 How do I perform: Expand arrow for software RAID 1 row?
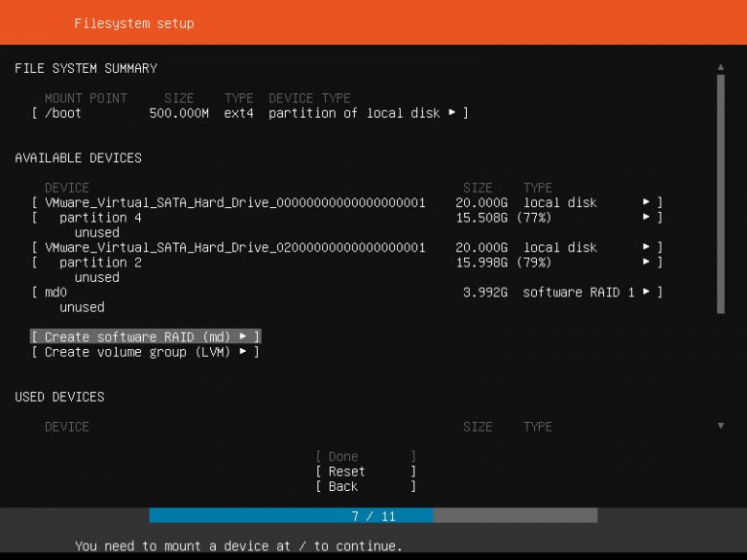(x=646, y=292)
